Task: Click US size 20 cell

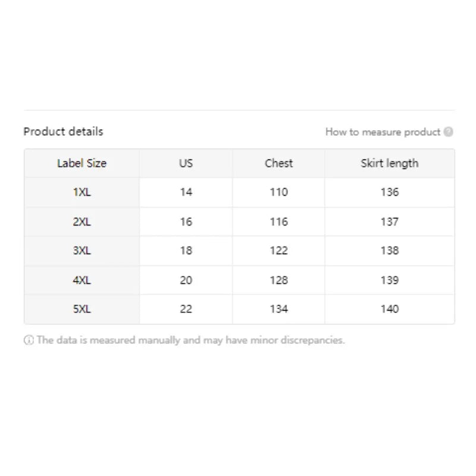Action: point(186,280)
